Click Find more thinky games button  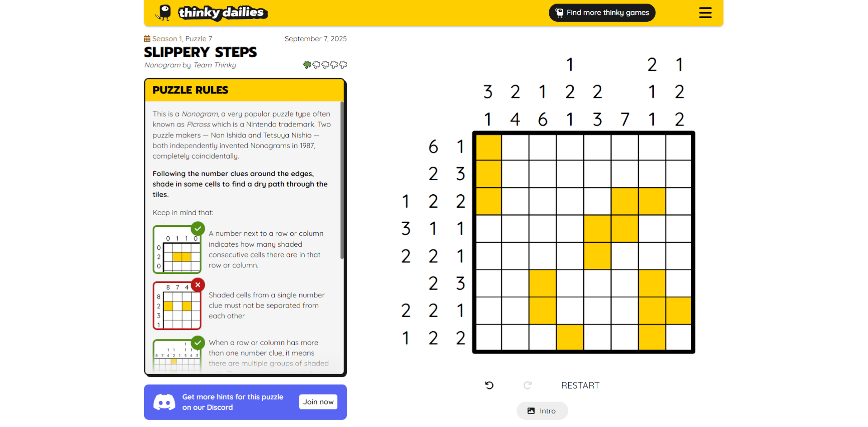(602, 13)
